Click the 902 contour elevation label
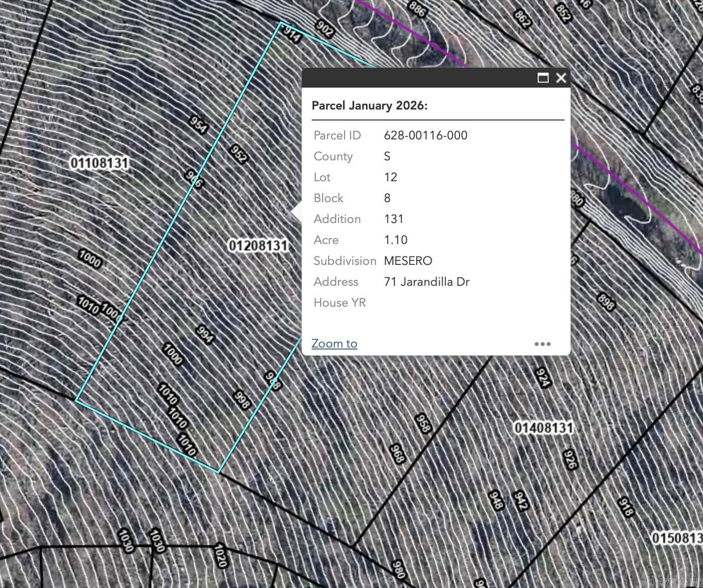 click(325, 28)
